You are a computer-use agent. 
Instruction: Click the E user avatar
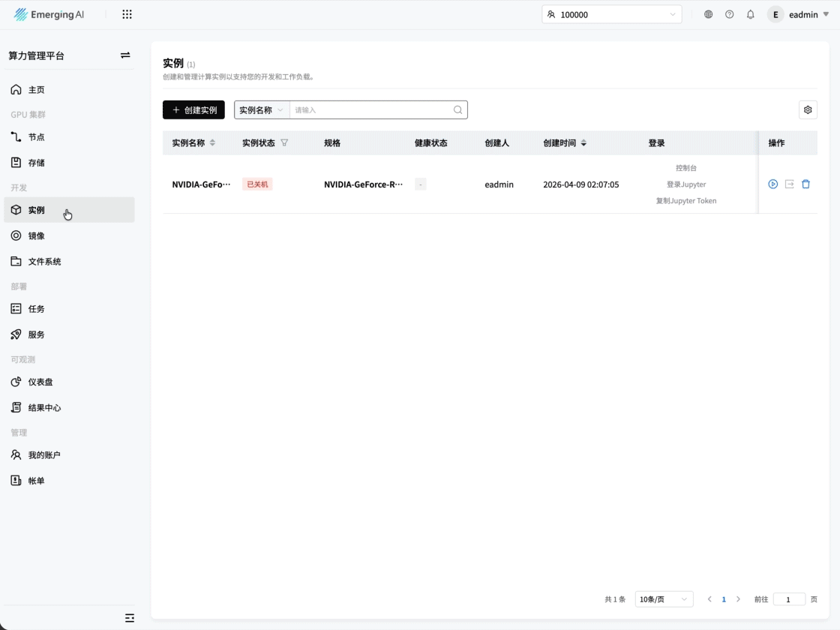775,14
